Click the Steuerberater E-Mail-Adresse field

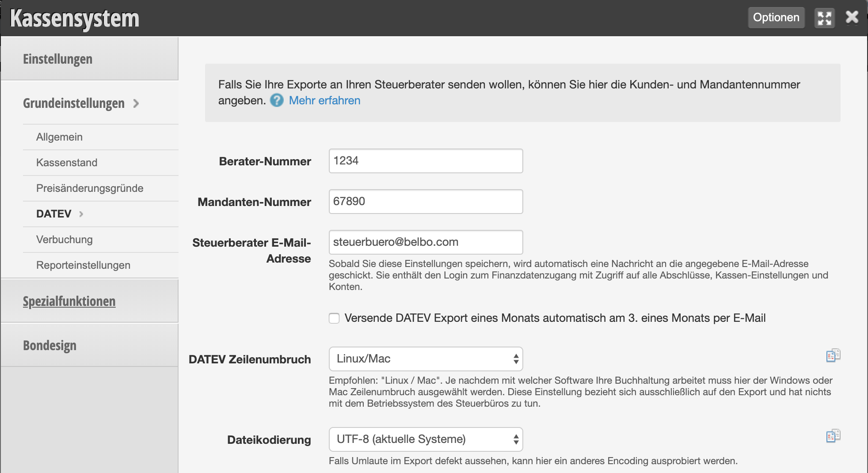pyautogui.click(x=426, y=242)
